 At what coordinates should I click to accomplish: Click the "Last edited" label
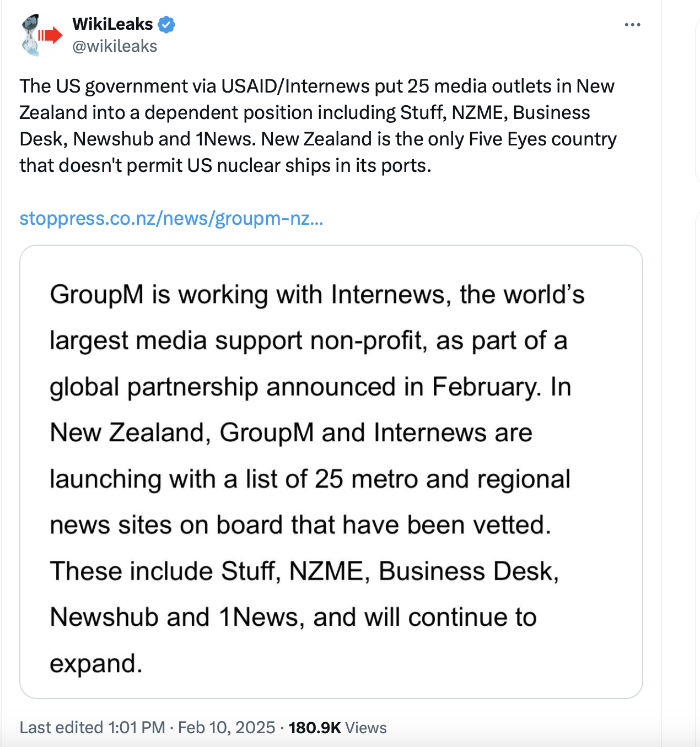tap(61, 728)
